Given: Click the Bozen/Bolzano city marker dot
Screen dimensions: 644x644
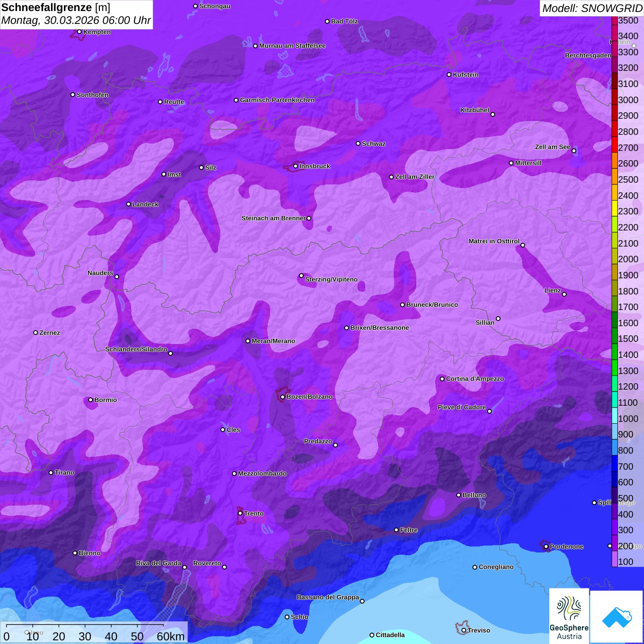Looking at the screenshot, I should [282, 397].
